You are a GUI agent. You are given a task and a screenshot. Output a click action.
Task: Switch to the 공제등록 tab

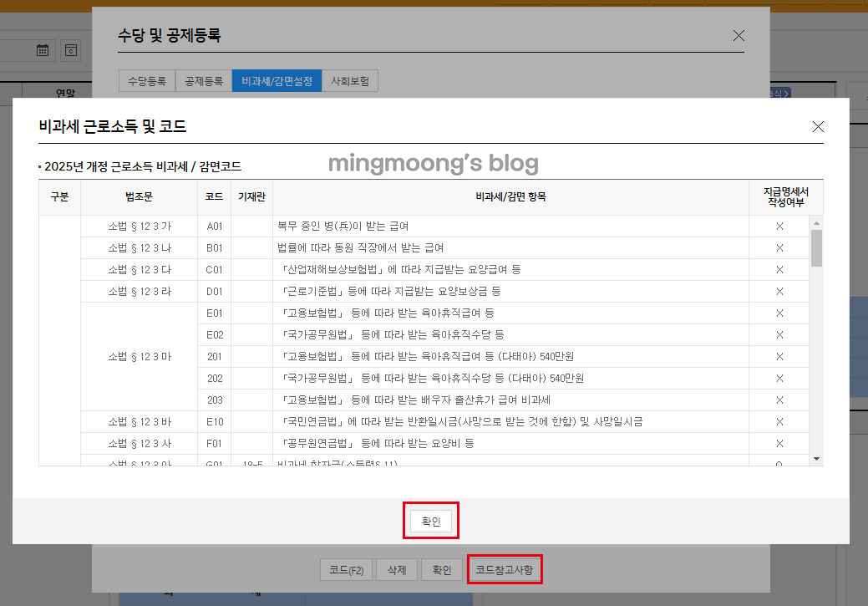click(203, 80)
